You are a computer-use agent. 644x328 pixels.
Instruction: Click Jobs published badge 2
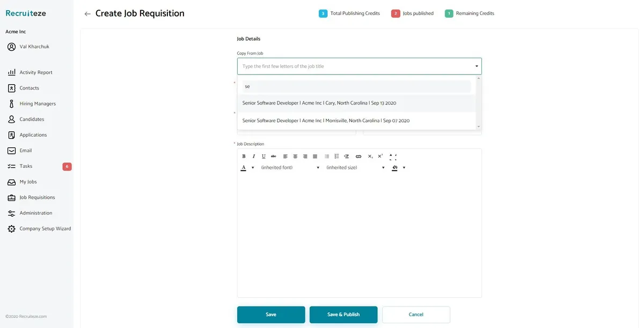(396, 13)
